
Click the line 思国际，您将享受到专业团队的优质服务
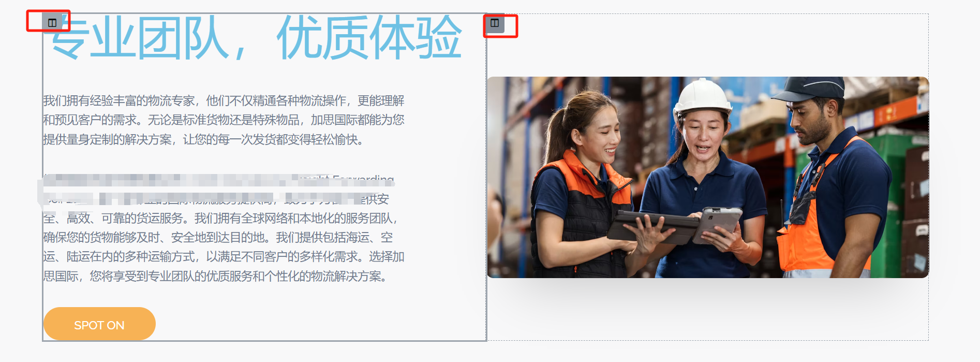215,276
